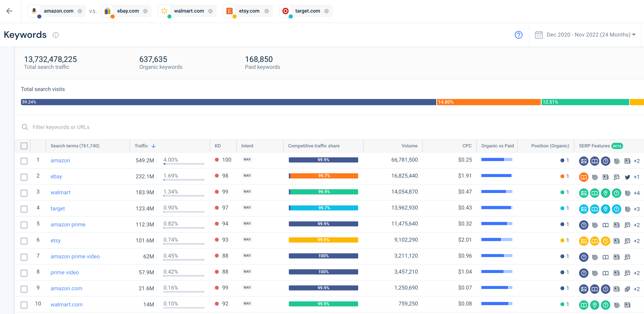Image resolution: width=644 pixels, height=314 pixels.
Task: Click the blue 59.24% amazon traffic bar
Action: [x=229, y=102]
